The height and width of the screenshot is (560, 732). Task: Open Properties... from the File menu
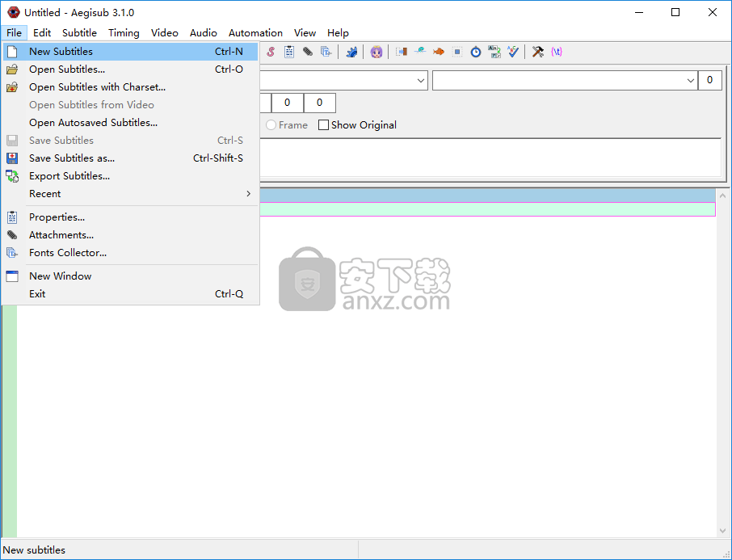coord(130,217)
